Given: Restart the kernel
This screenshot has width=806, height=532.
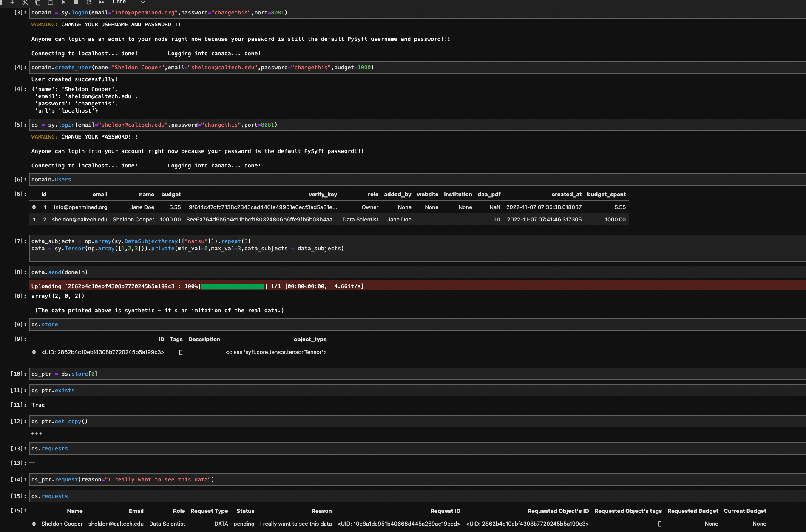Looking at the screenshot, I should [x=89, y=3].
